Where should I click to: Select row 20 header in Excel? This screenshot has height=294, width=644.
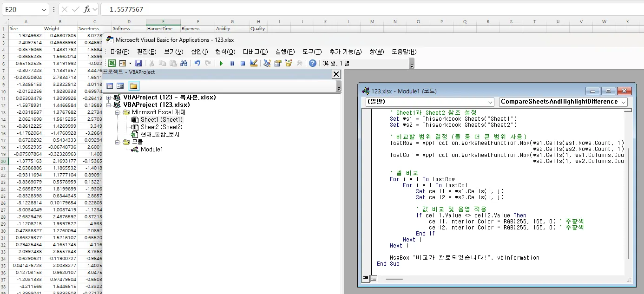(x=4, y=161)
